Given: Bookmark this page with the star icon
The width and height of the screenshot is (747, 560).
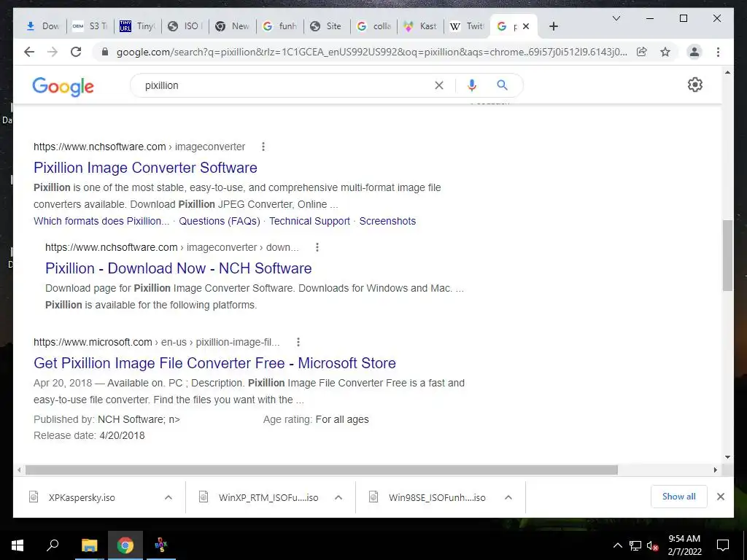Looking at the screenshot, I should click(665, 52).
